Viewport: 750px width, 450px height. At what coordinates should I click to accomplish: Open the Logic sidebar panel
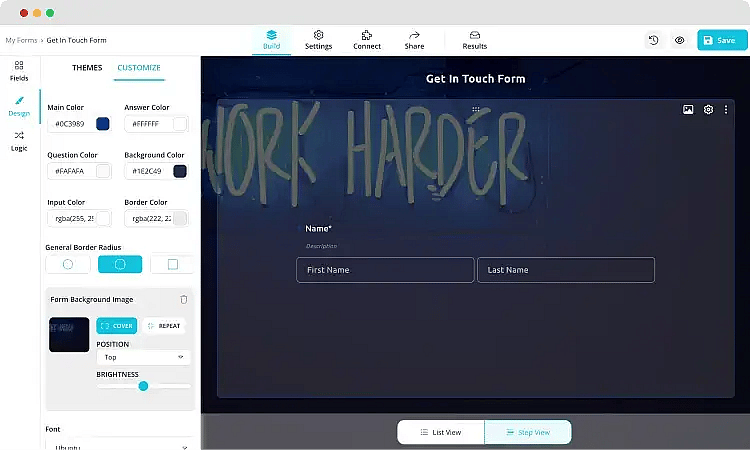pyautogui.click(x=19, y=141)
